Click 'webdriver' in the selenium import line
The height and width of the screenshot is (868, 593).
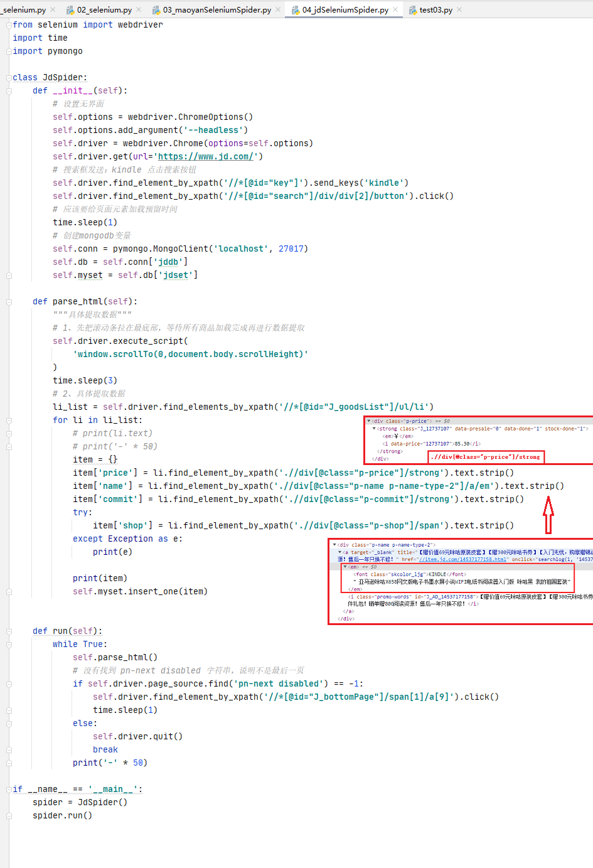[x=140, y=24]
